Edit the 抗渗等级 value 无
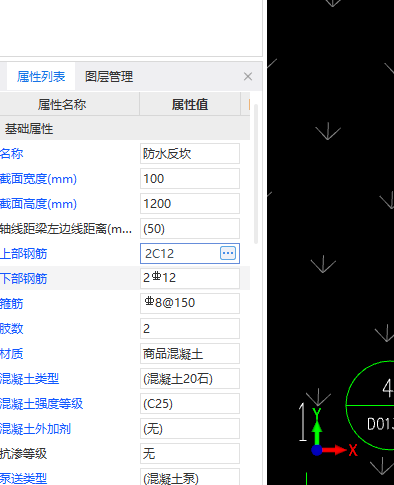Screen dimensions: 394x485 pyautogui.click(x=190, y=453)
